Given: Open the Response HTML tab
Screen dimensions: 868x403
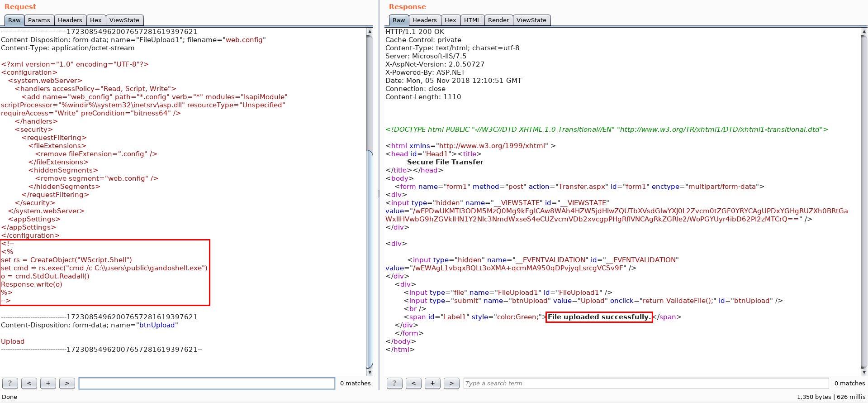Looking at the screenshot, I should pyautogui.click(x=472, y=20).
